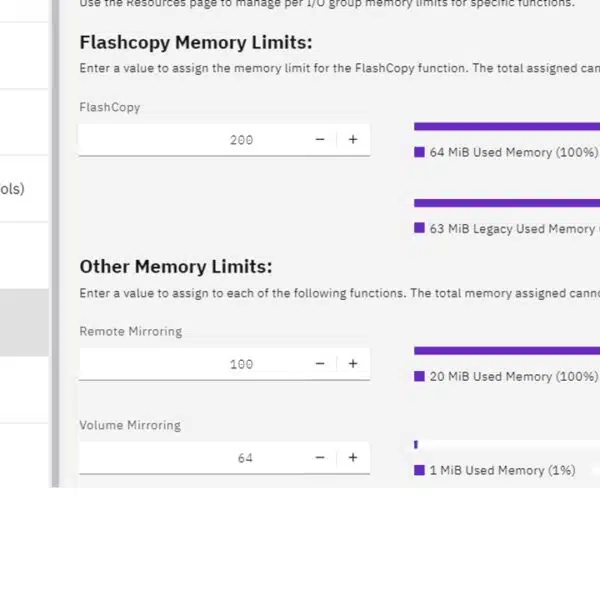The height and width of the screenshot is (600, 600).
Task: Click the Remote Mirroring used memory bar
Action: (507, 351)
